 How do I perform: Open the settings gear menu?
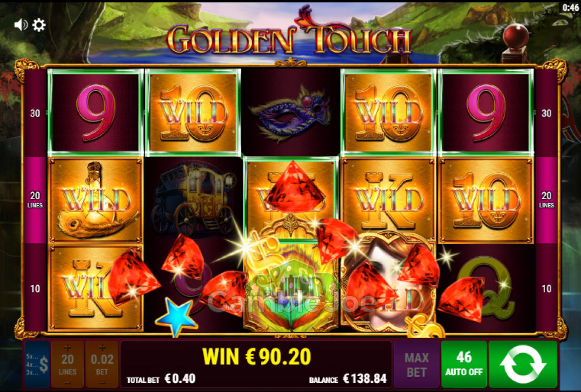coord(39,25)
